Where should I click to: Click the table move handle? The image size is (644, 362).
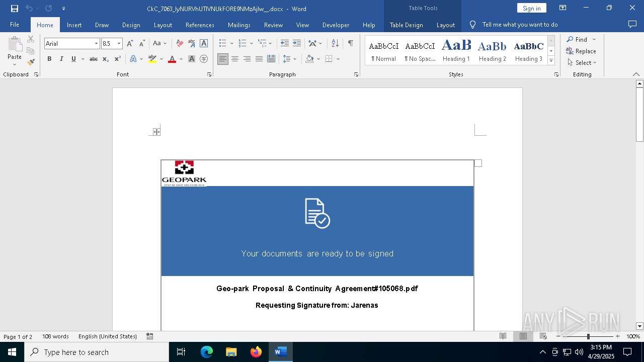pos(156,132)
